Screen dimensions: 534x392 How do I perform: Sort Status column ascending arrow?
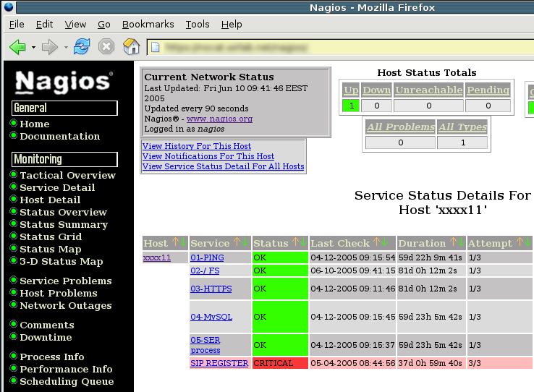(x=295, y=242)
